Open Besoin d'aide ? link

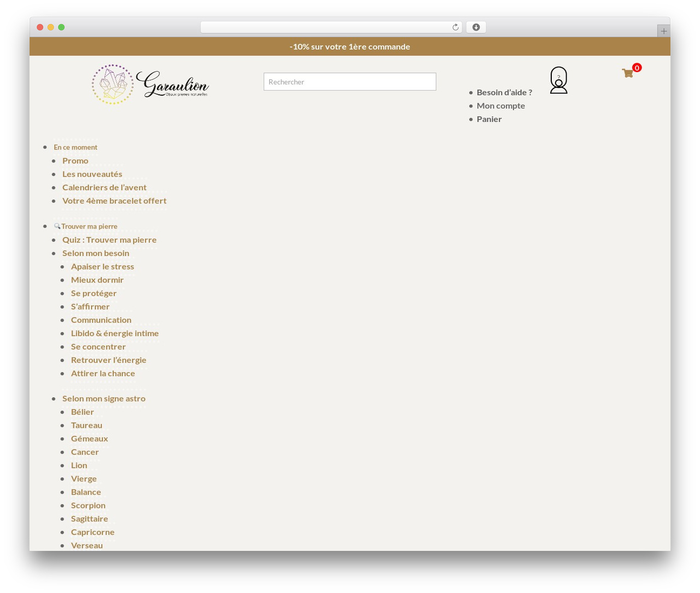(x=504, y=92)
